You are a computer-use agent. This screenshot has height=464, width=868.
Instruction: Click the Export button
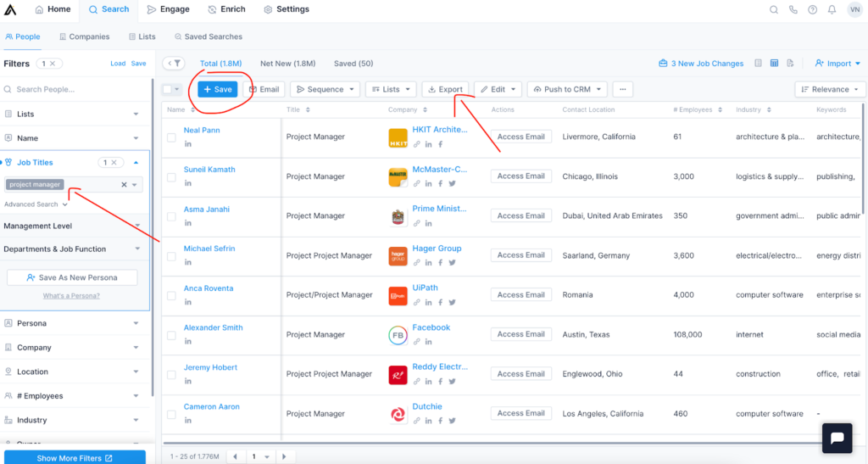pyautogui.click(x=446, y=89)
